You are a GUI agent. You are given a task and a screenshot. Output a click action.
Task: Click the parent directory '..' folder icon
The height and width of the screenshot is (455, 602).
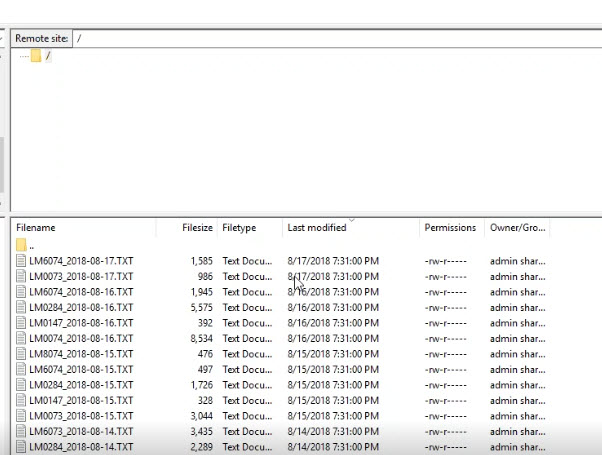tap(22, 245)
